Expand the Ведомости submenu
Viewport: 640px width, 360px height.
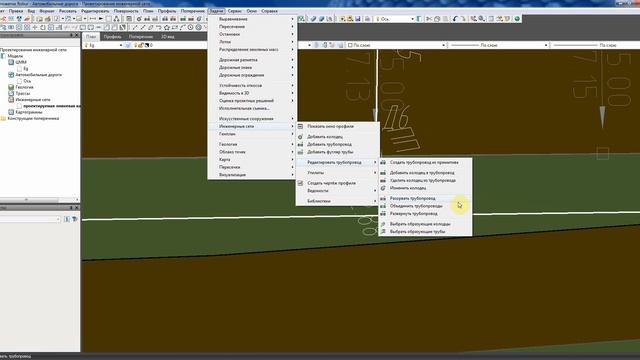pos(337,191)
